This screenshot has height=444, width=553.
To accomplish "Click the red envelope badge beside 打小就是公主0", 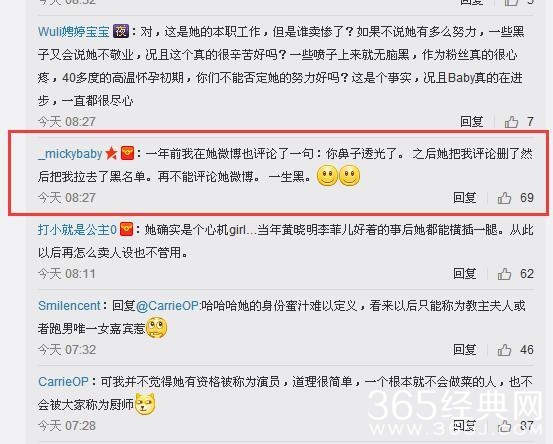I will 126,230.
